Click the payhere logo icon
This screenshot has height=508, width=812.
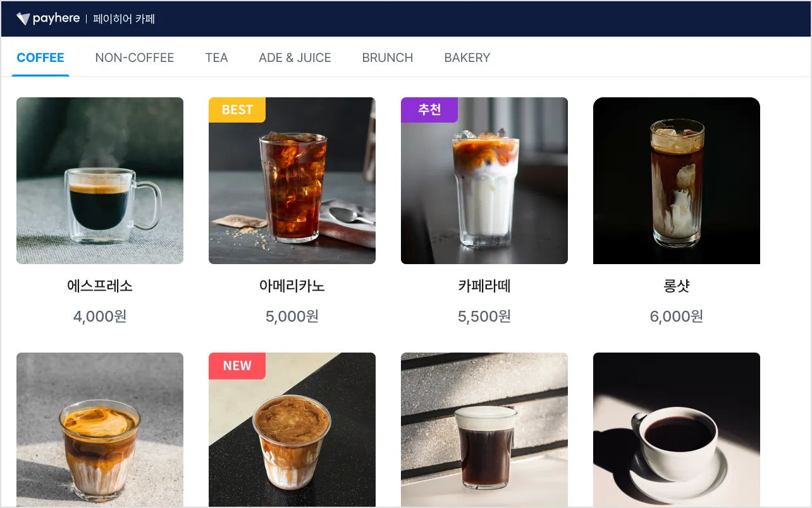pyautogui.click(x=23, y=19)
